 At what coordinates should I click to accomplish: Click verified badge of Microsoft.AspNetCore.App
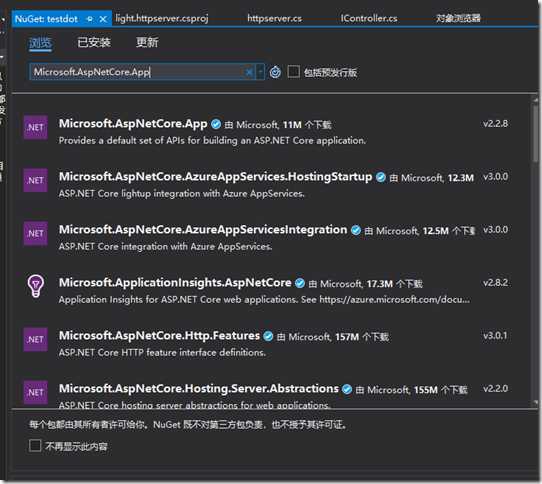(216, 124)
